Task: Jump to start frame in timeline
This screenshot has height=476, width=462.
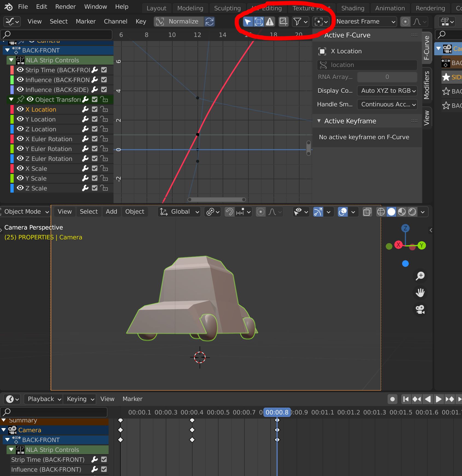Action: pos(406,399)
